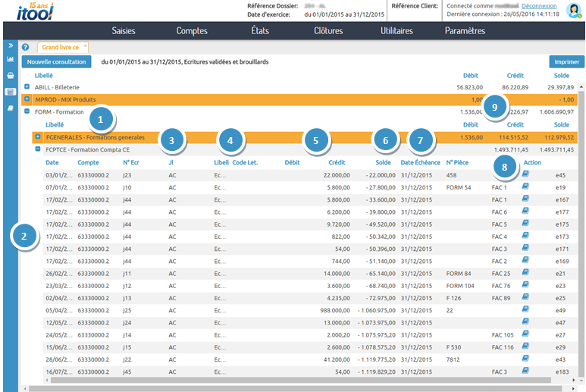
Task: Click the Date column header
Action: [x=52, y=162]
